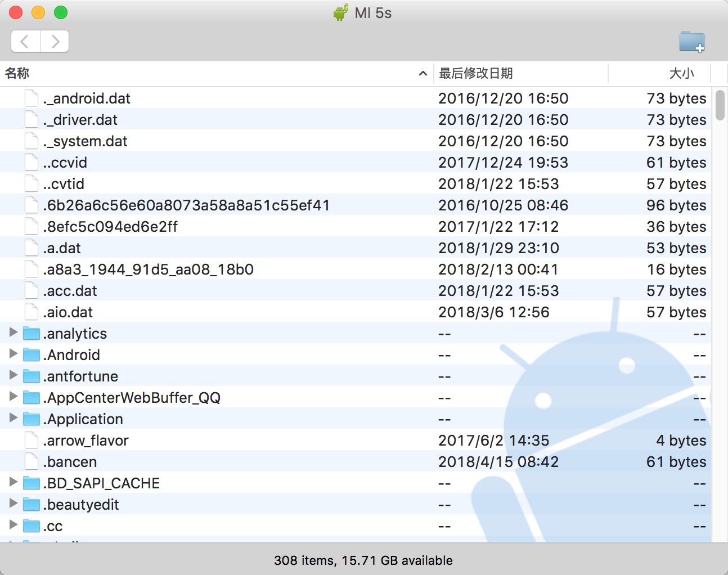Click the vertical scrollbar thumb

pyautogui.click(x=720, y=105)
